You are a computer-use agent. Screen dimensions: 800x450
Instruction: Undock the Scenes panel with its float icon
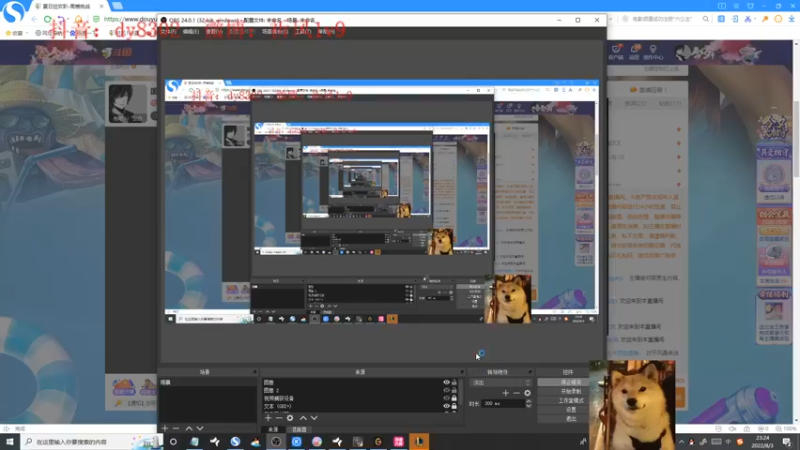tap(254, 372)
